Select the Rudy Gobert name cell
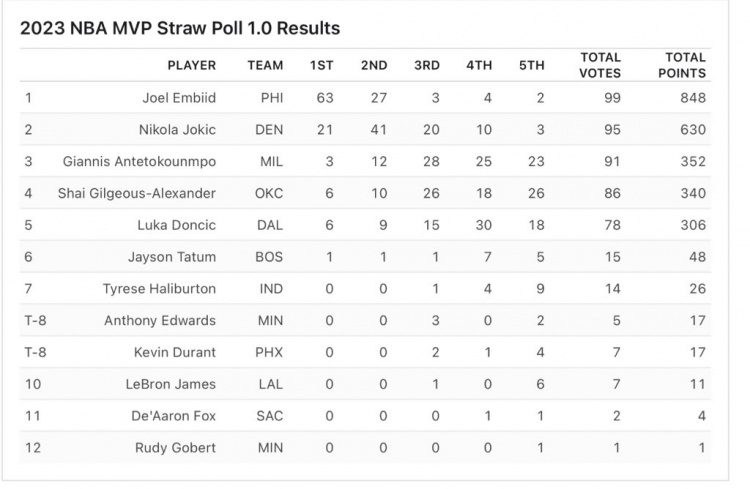This screenshot has height=489, width=750. [x=175, y=448]
